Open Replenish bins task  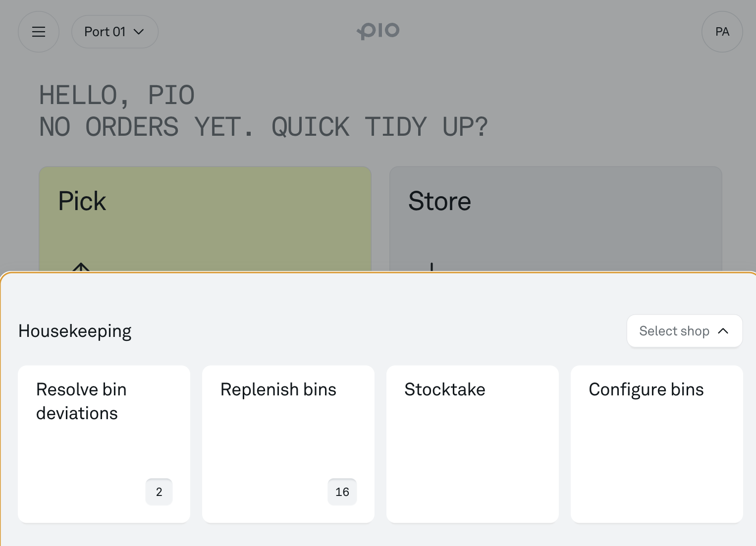pos(288,444)
